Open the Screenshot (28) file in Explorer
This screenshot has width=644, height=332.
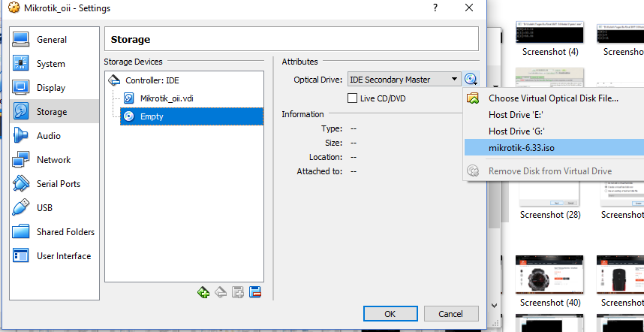click(x=550, y=201)
